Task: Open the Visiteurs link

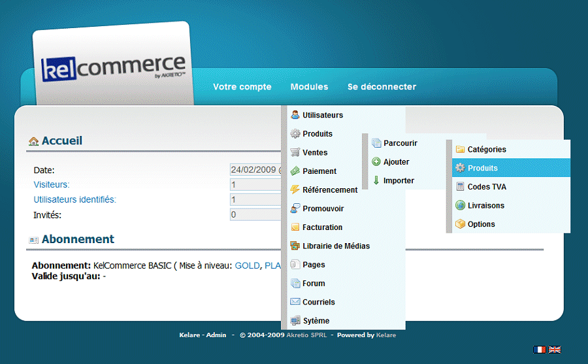Action: (51, 185)
